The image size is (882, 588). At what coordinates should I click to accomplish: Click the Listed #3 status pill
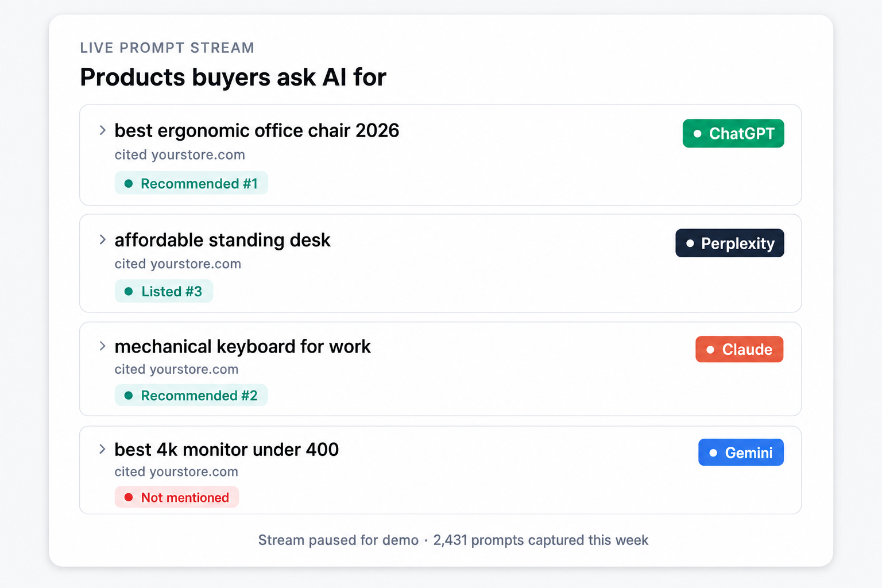[x=164, y=291]
